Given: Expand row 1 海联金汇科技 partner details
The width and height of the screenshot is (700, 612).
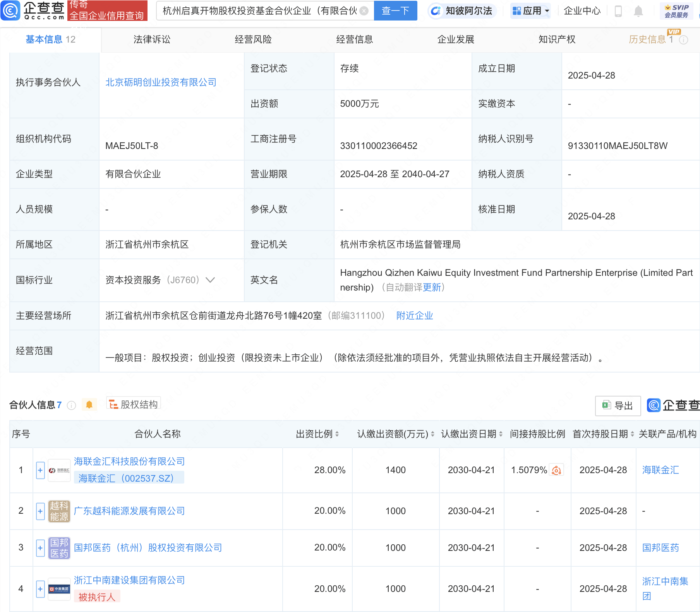Looking at the screenshot, I should coord(40,470).
